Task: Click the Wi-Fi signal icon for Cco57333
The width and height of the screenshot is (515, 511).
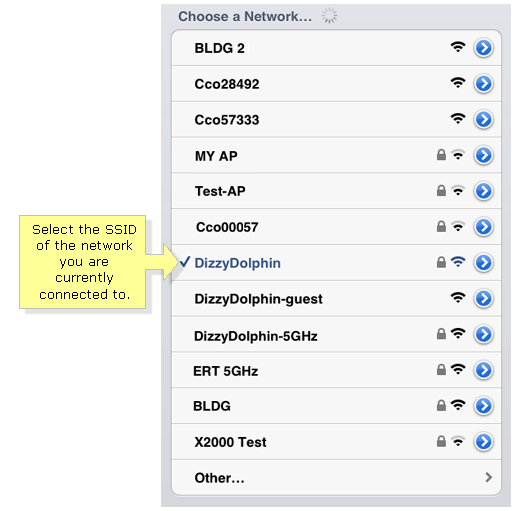Action: (458, 119)
